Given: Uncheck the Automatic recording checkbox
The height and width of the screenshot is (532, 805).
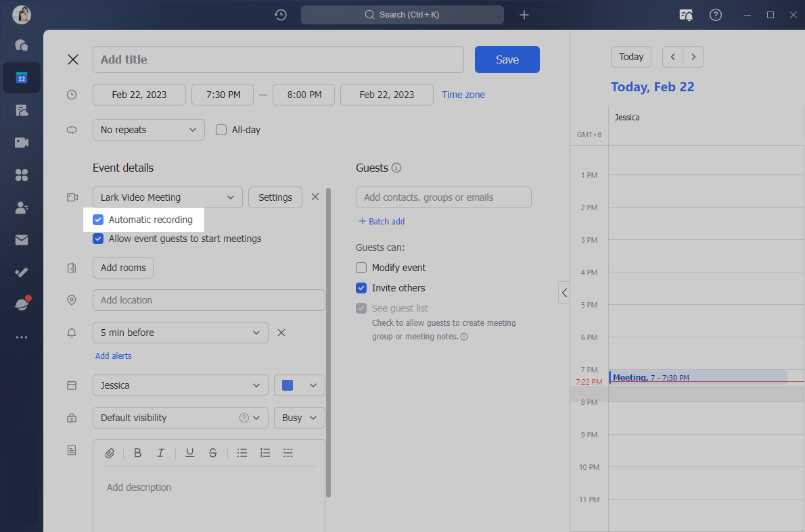Looking at the screenshot, I should click(99, 220).
